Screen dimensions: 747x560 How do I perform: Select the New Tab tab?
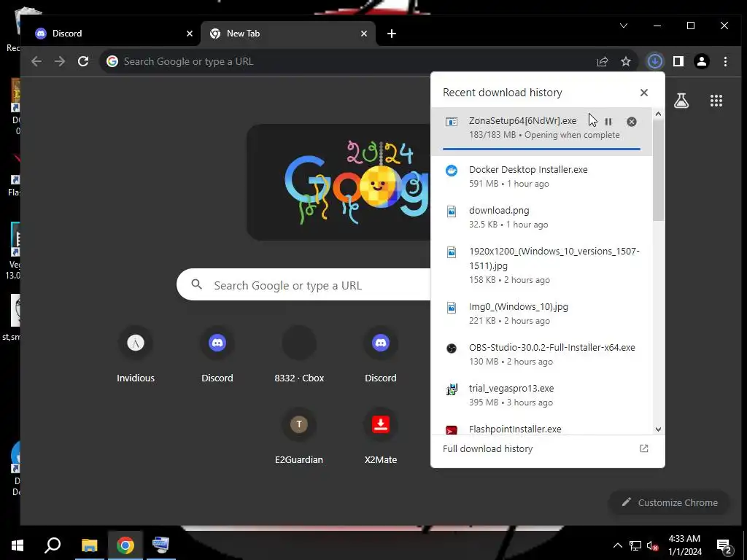pos(287,34)
